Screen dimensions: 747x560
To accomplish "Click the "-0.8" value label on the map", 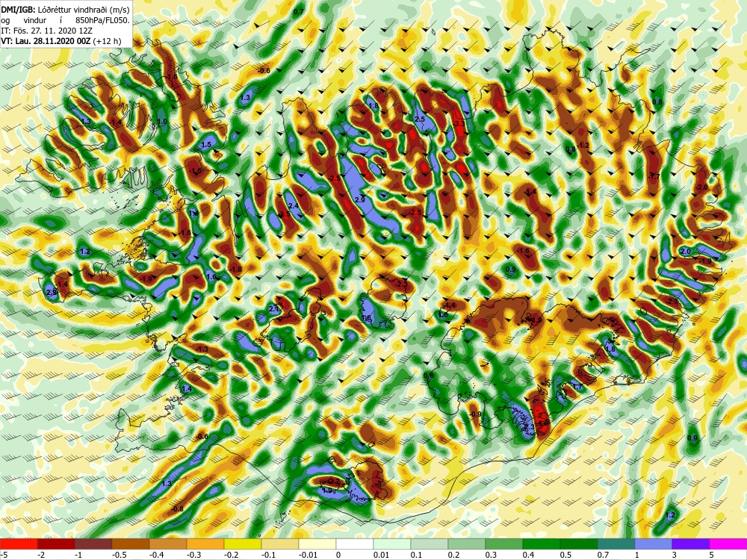I will click(177, 509).
